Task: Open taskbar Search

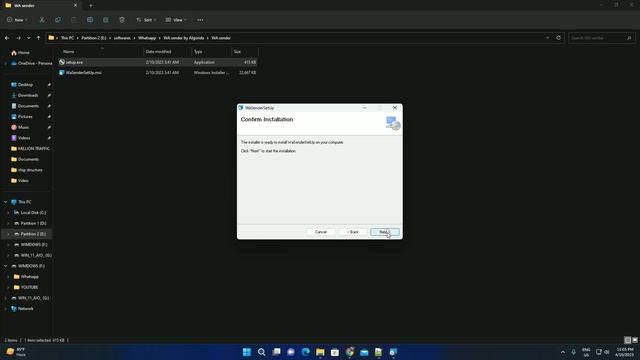Action: click(x=261, y=352)
